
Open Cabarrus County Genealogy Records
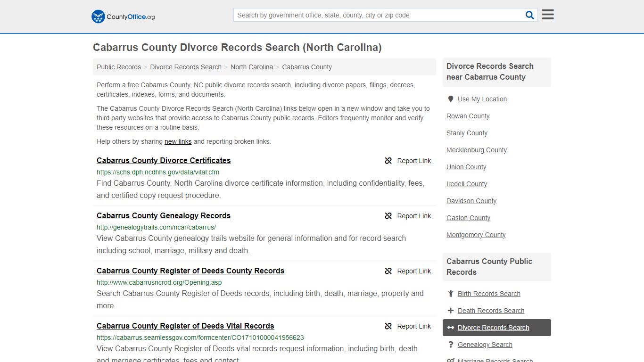pos(164,215)
